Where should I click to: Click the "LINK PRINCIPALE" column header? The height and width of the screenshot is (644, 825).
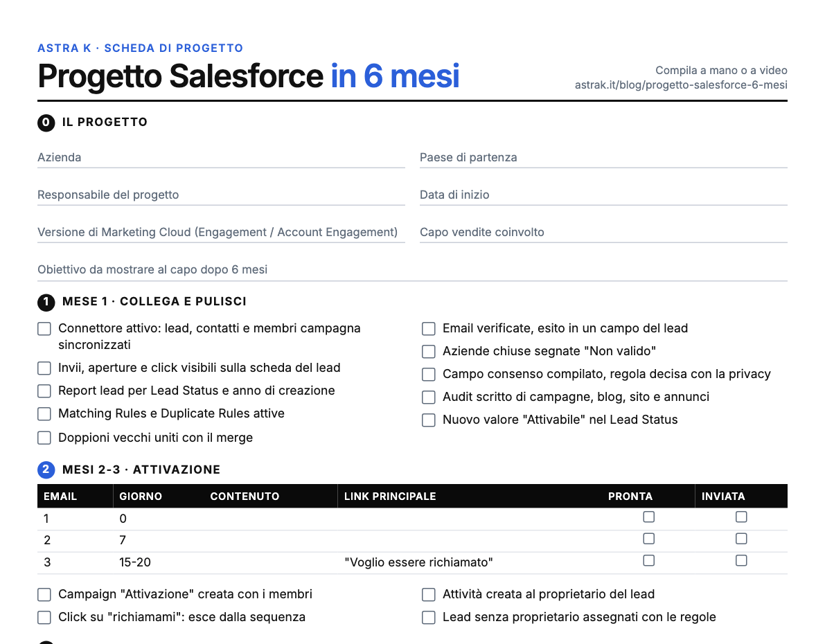390,497
